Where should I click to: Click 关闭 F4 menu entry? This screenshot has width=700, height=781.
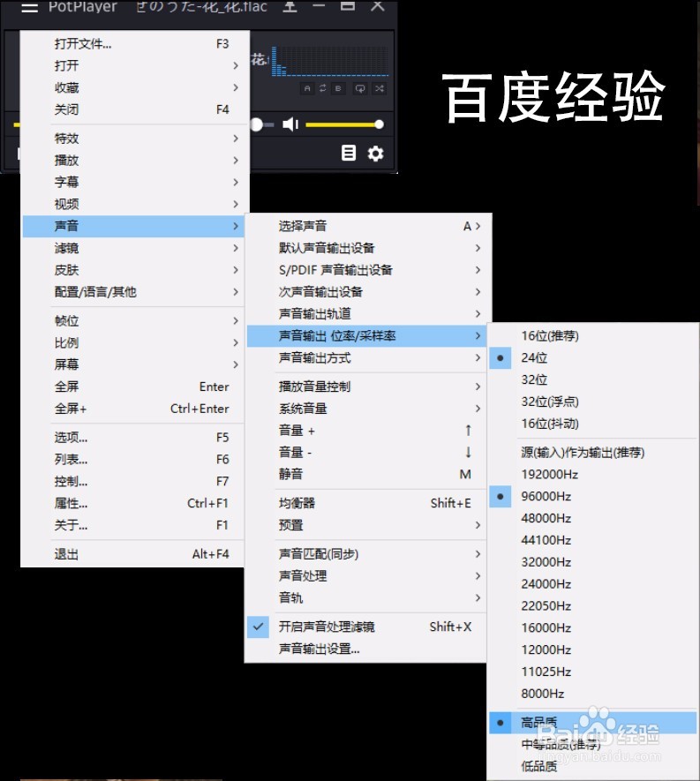[133, 109]
